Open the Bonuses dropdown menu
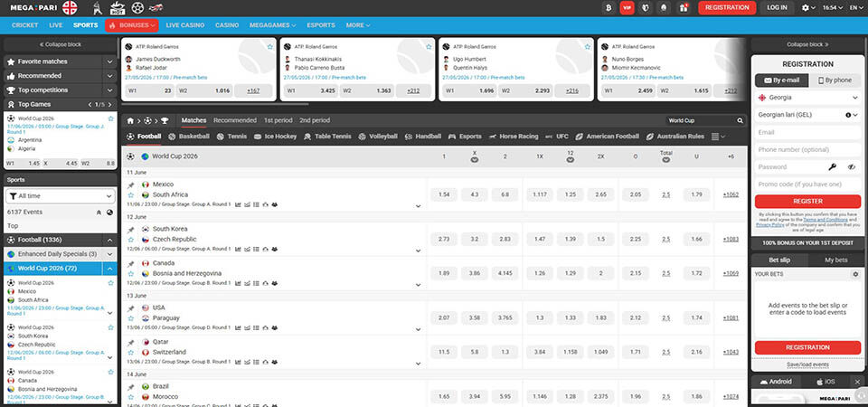 click(132, 25)
